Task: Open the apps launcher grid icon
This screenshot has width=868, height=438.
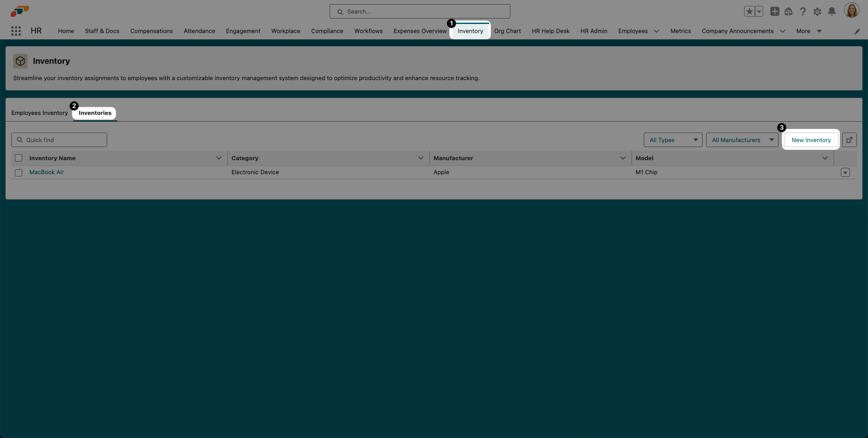Action: pos(16,31)
